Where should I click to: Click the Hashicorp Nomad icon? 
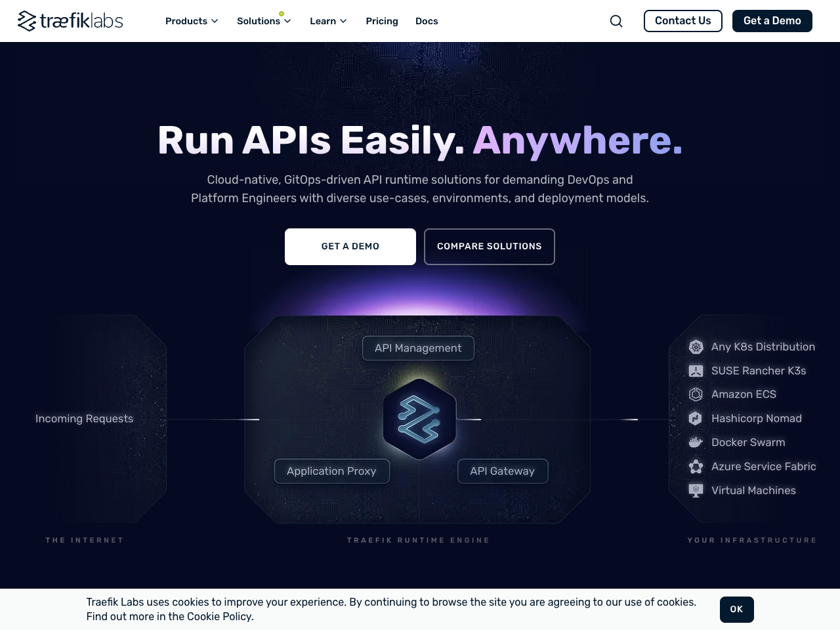[696, 419]
